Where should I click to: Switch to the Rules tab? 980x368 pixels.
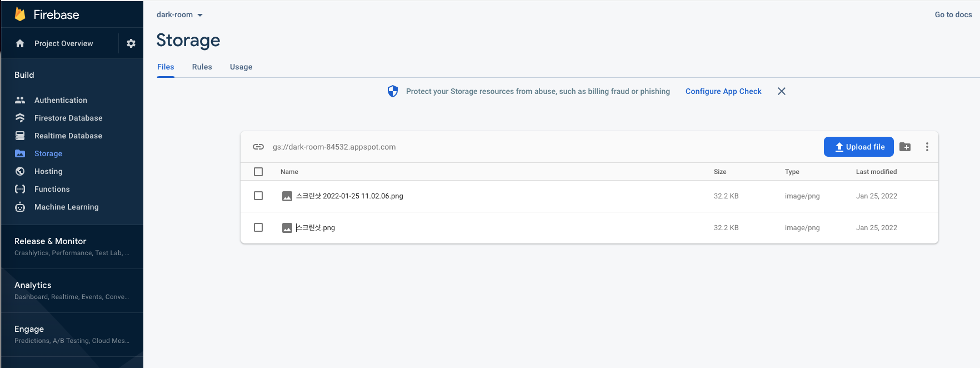pyautogui.click(x=202, y=67)
